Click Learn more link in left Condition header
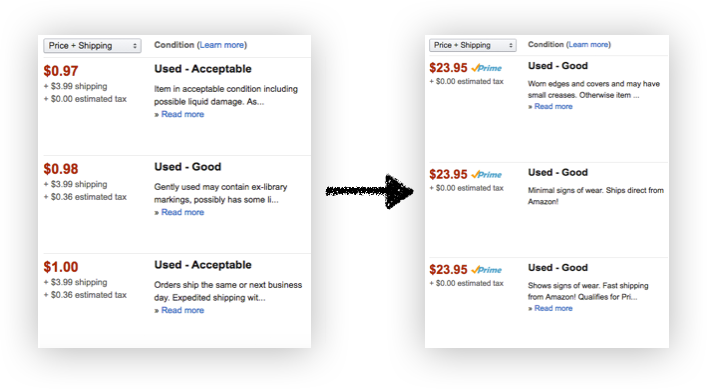Screen dimensions: 707x389 pos(222,45)
